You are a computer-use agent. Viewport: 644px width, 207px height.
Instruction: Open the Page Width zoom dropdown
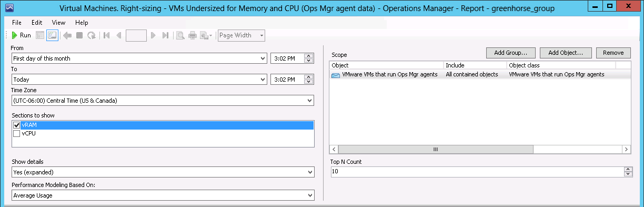tap(241, 35)
